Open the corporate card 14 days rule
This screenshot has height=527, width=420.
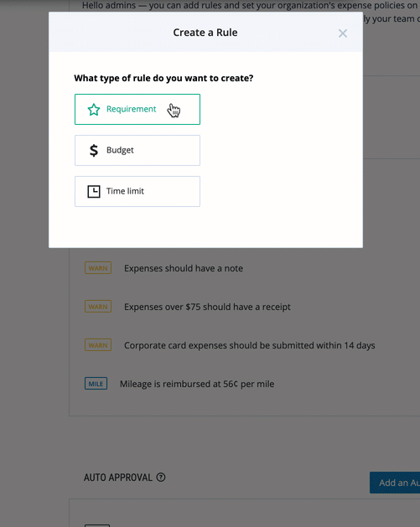pyautogui.click(x=250, y=345)
